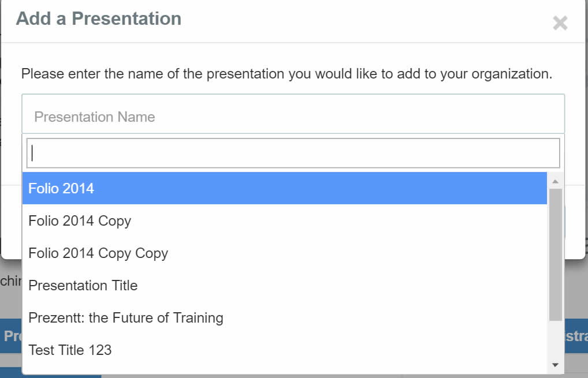Choose Prezentt: the Future of Training
The height and width of the screenshot is (378, 588).
[x=285, y=317]
